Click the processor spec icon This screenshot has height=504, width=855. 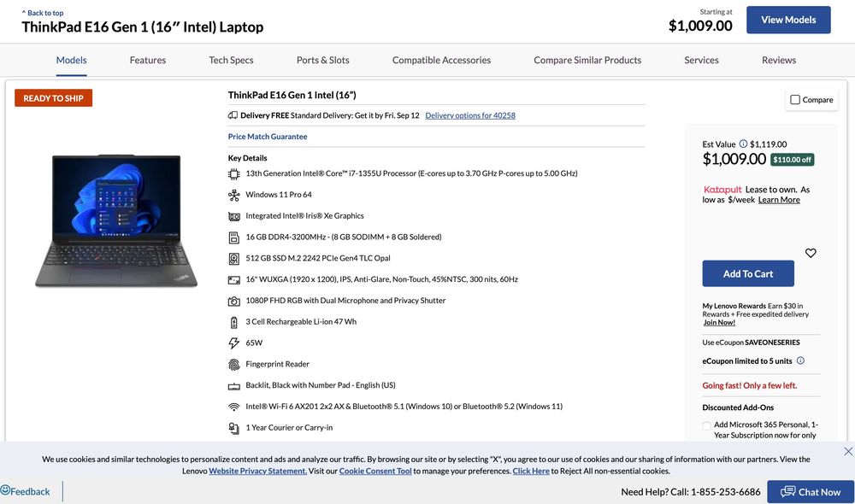point(234,173)
